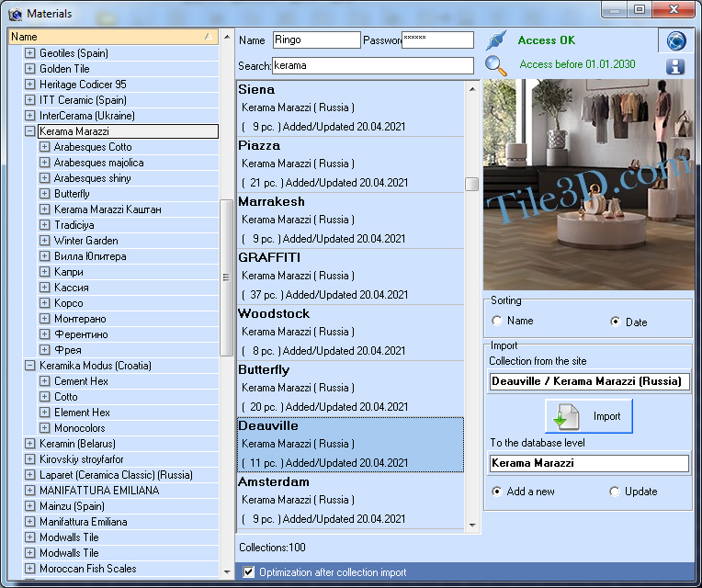
Task: Click the Name column header
Action: click(113, 37)
